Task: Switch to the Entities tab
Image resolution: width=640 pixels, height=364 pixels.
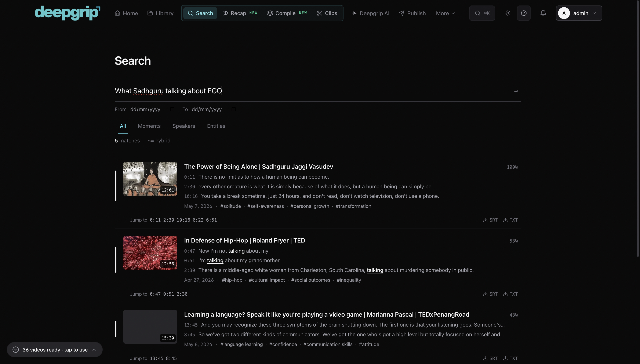Action: tap(216, 126)
